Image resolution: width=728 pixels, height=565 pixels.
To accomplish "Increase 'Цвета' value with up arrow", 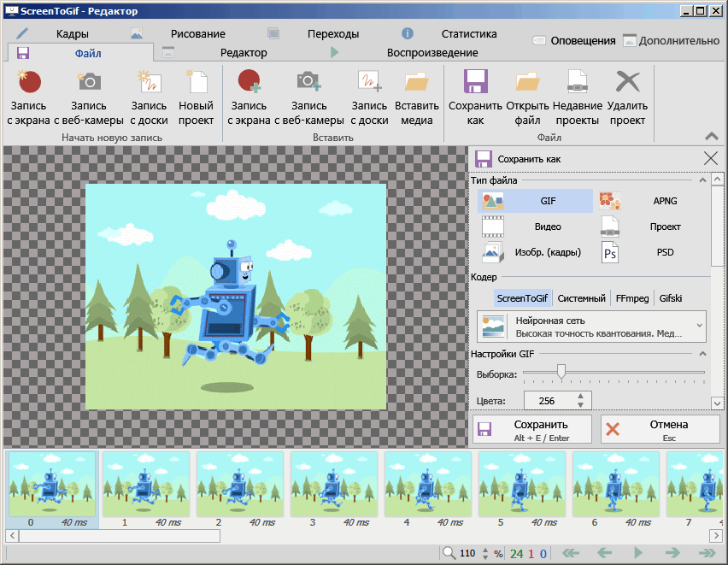I will point(580,397).
